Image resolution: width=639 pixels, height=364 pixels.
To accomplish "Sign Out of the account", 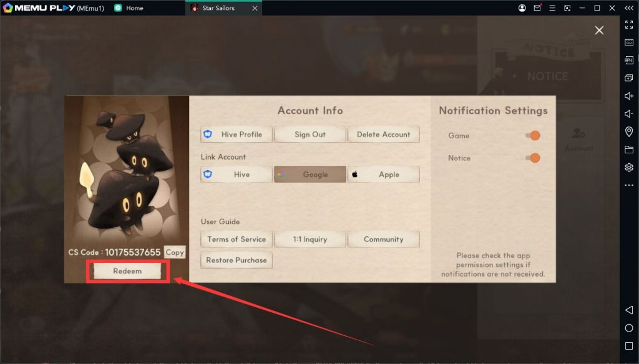I will tap(310, 135).
